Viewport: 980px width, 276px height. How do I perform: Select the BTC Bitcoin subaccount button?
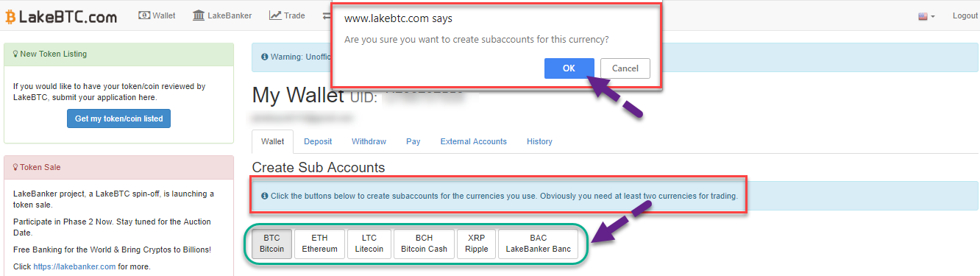click(x=272, y=244)
